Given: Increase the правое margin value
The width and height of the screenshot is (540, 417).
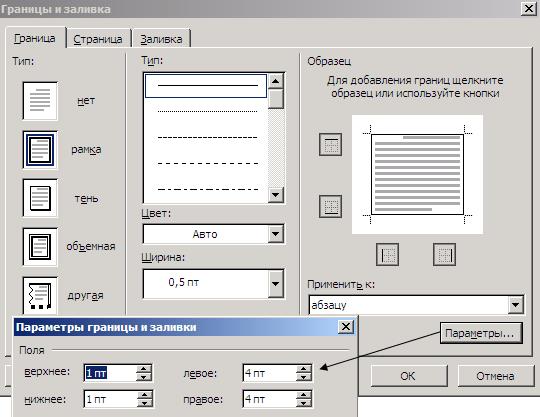Looking at the screenshot, I should [303, 395].
